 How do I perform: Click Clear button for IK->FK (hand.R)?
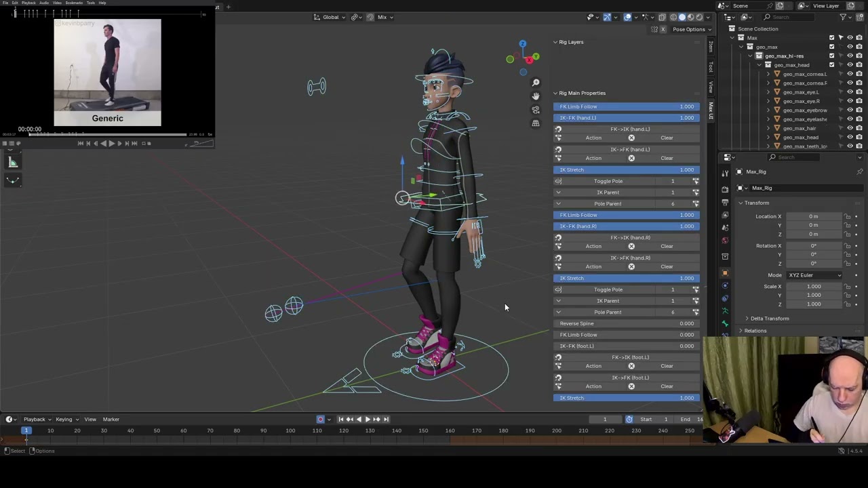tap(667, 266)
